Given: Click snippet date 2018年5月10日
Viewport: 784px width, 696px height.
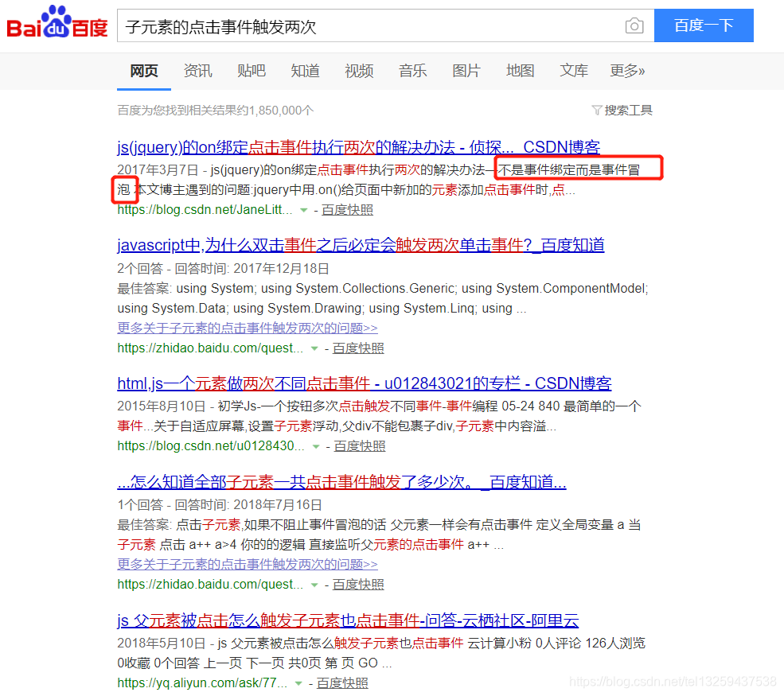Looking at the screenshot, I should pyautogui.click(x=162, y=643).
